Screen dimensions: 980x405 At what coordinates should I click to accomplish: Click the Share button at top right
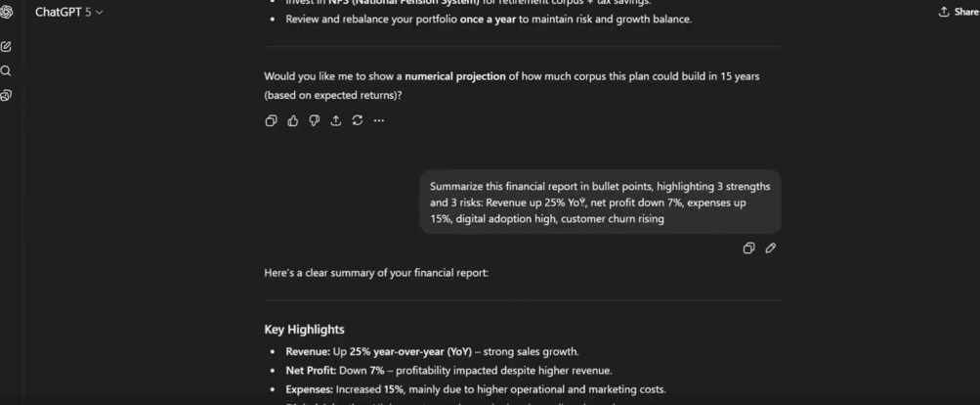958,12
